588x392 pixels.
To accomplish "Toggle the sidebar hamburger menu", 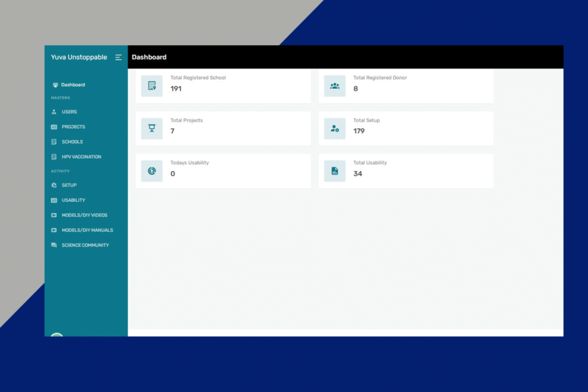I will [118, 57].
